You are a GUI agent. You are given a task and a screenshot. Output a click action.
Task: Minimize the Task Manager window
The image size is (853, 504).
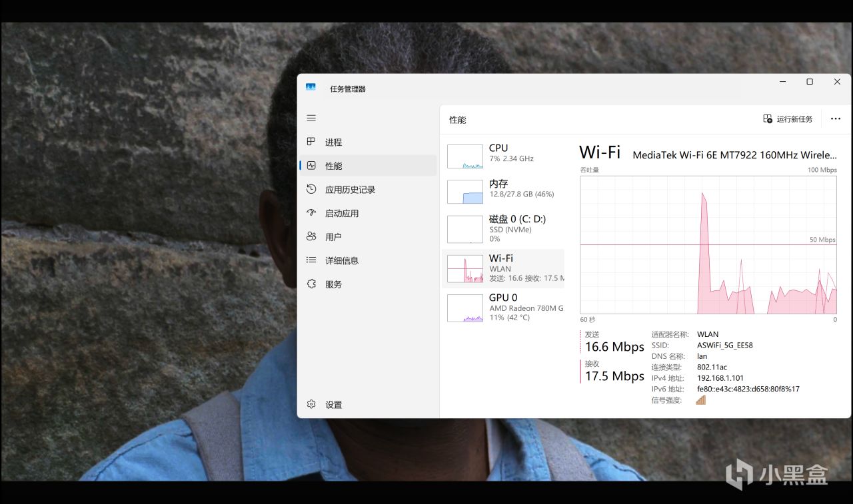pos(783,82)
